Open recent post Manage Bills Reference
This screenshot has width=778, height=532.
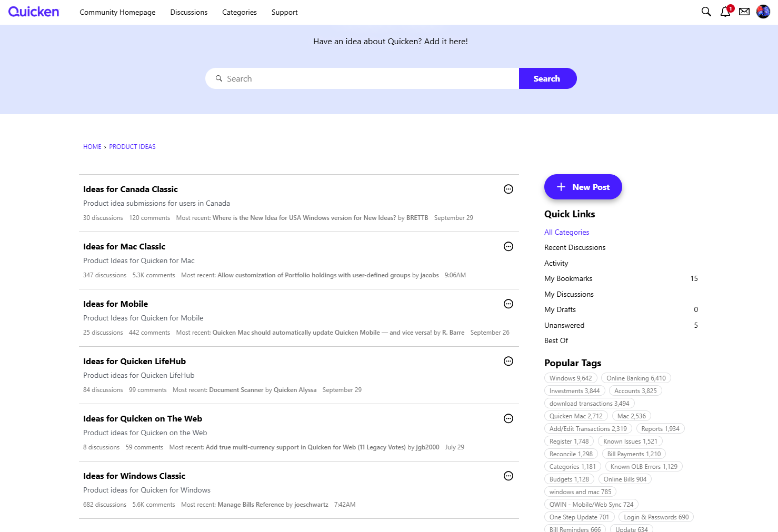(251, 505)
